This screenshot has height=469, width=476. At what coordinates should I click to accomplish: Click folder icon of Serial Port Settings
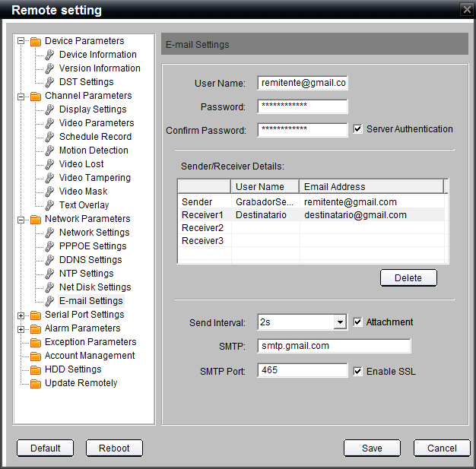click(36, 315)
